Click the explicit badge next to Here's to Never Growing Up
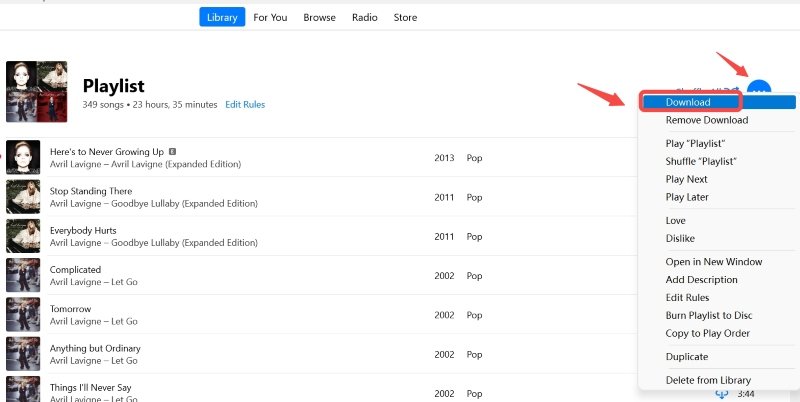The height and width of the screenshot is (402, 800). (172, 152)
